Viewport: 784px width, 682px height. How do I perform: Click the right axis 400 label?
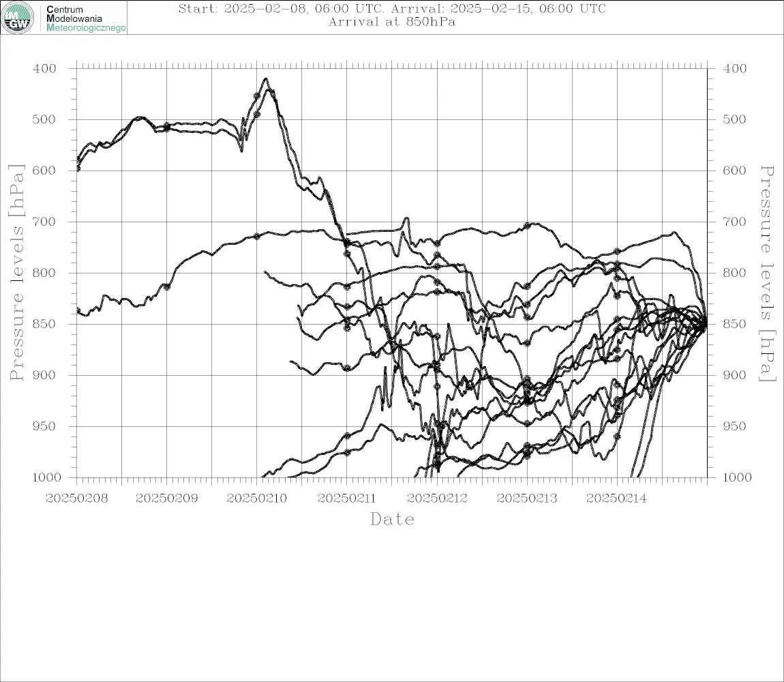click(735, 69)
